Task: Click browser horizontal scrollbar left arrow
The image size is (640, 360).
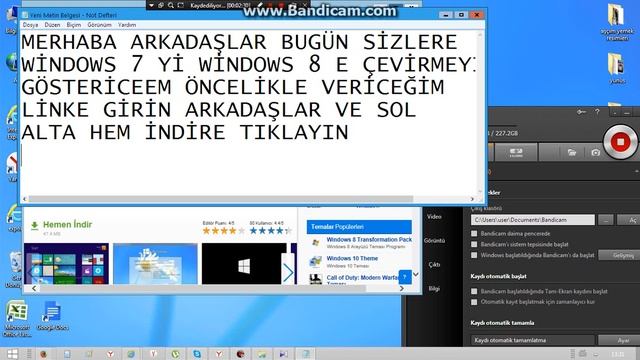Action: 34,289
